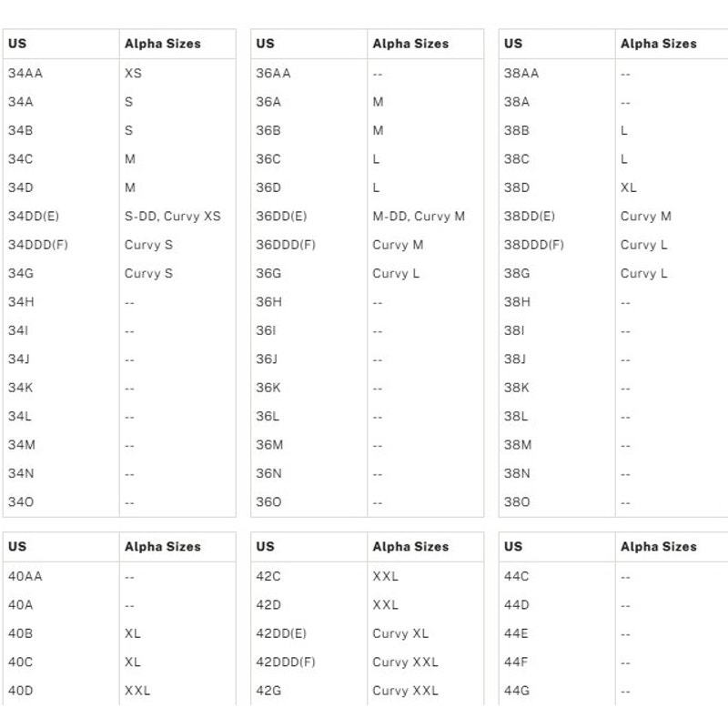Click Alpha Sizes header in 36 table
Screen dimensions: 728x728
click(x=410, y=44)
